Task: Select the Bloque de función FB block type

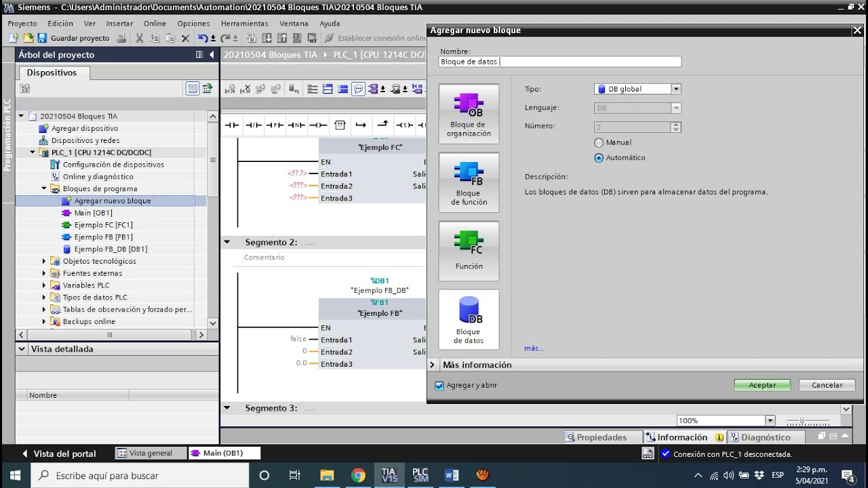Action: tap(469, 182)
